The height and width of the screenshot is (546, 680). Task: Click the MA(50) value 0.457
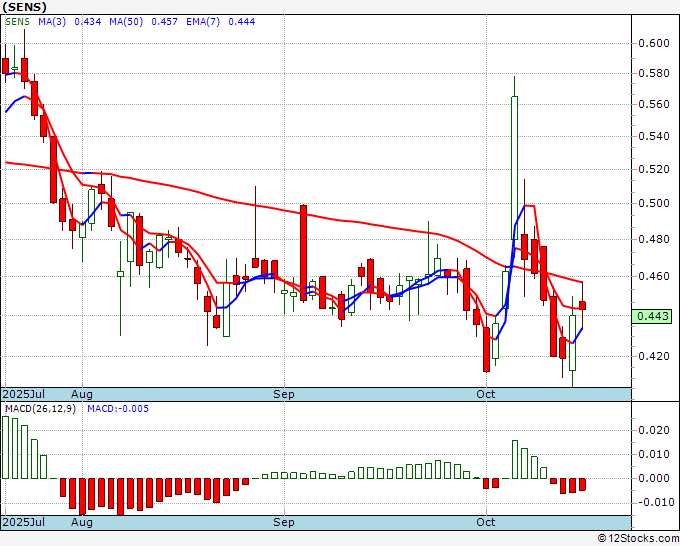tap(164, 22)
